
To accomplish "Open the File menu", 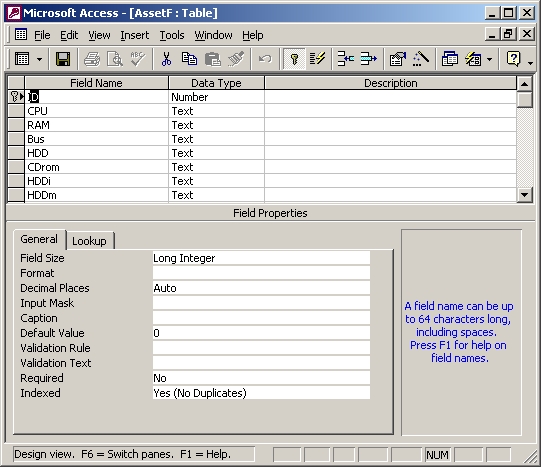I will pyautogui.click(x=42, y=35).
